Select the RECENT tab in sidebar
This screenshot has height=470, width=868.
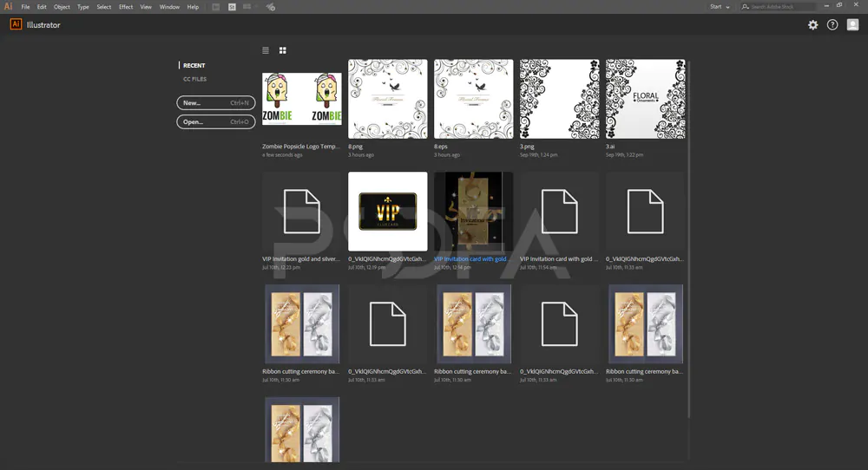click(x=194, y=65)
